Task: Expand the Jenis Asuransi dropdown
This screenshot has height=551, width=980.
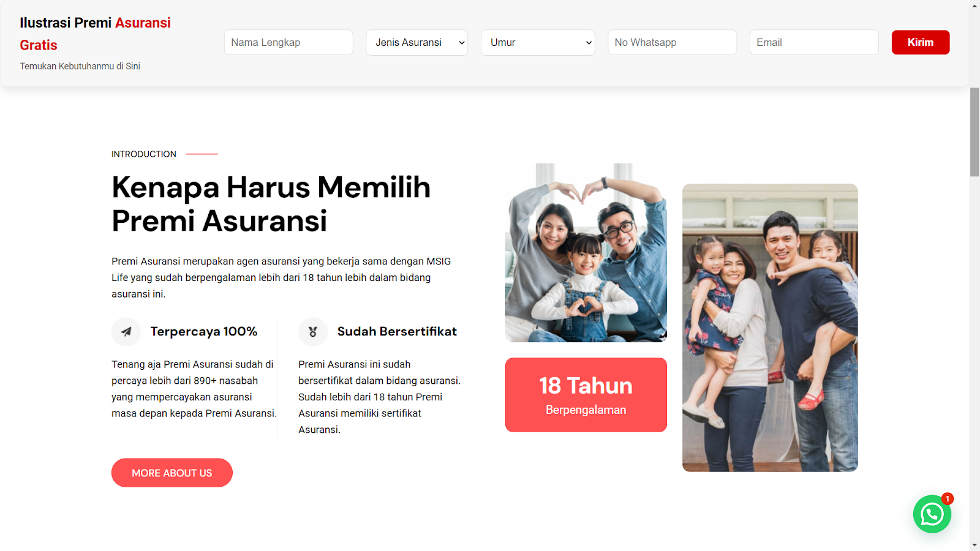Action: pyautogui.click(x=417, y=43)
